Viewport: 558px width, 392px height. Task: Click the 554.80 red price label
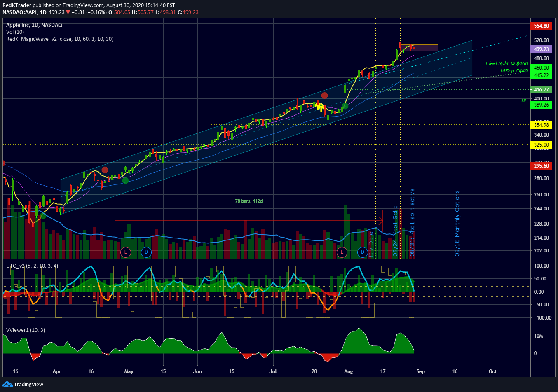click(542, 26)
